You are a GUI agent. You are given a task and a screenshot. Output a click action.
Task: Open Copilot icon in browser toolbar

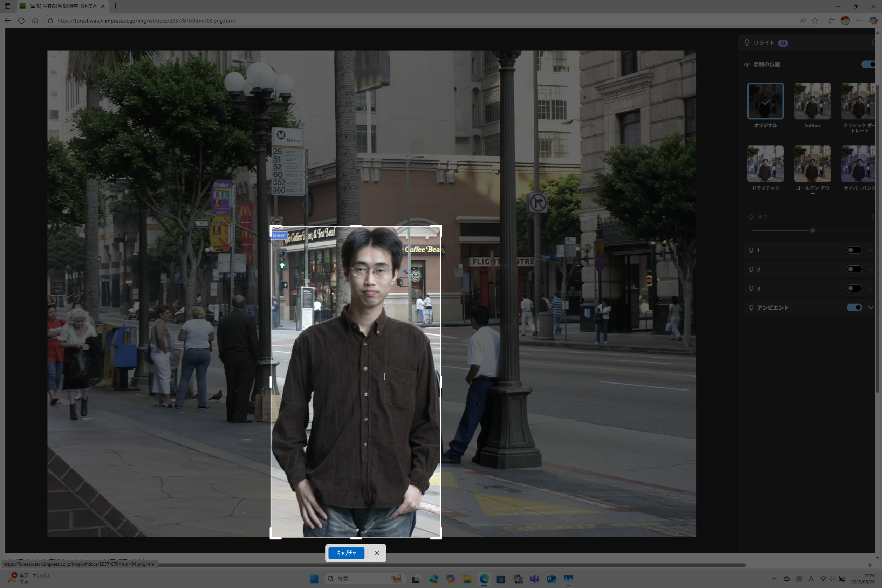click(873, 21)
